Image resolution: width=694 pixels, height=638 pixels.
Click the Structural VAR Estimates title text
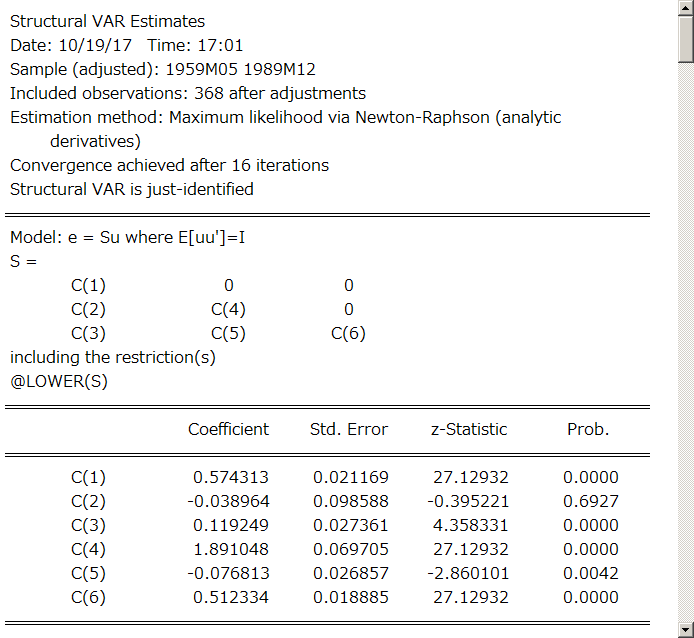(x=108, y=21)
